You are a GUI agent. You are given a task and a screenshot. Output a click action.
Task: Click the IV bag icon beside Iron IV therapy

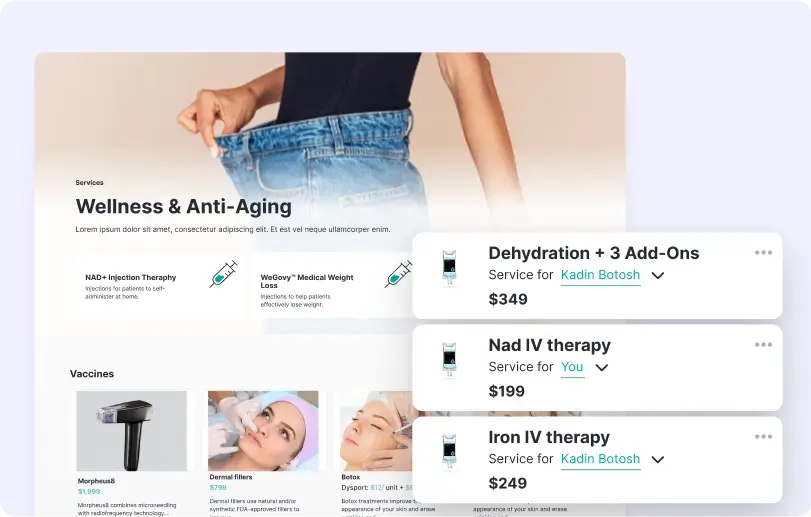[x=449, y=451]
